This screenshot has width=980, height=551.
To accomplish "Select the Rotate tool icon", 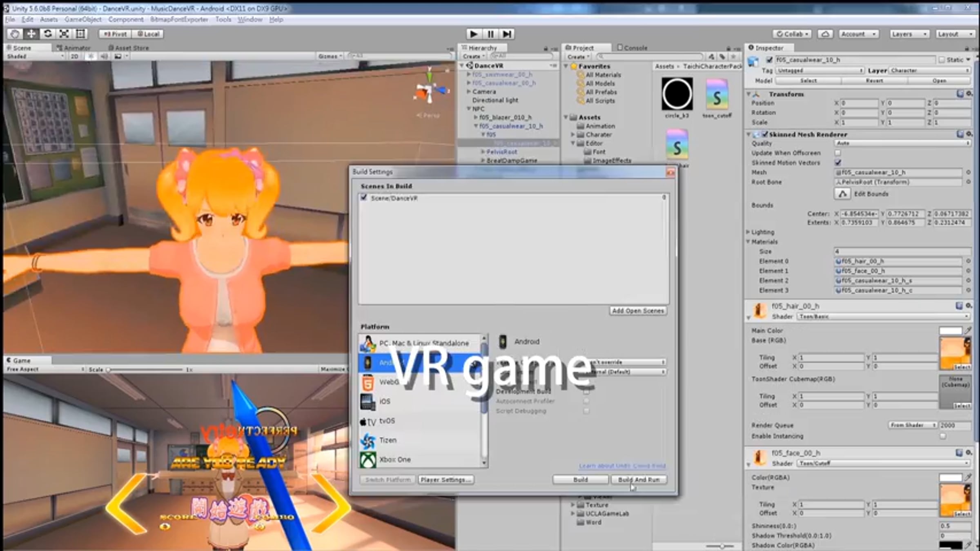I will [47, 34].
